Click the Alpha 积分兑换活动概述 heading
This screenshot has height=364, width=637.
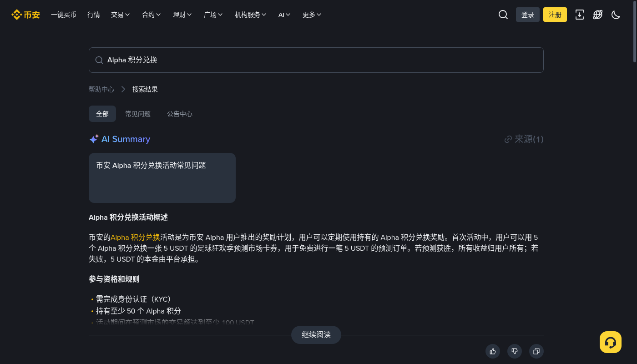coord(128,217)
